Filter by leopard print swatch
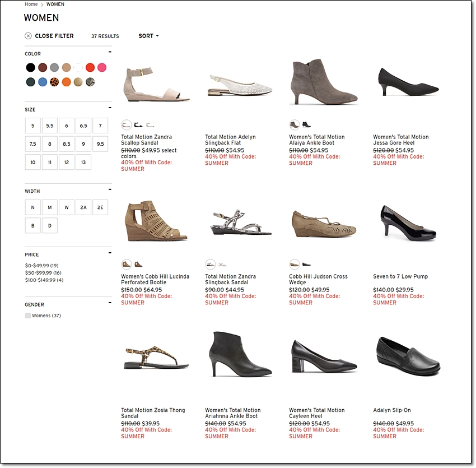This screenshot has height=468, width=476. point(54,82)
